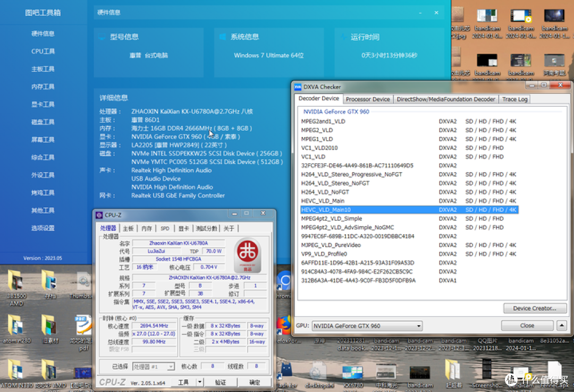The width and height of the screenshot is (574, 392).
Task: Click the NVIDIA GeForce GTX 960 list header
Action: coord(336,112)
